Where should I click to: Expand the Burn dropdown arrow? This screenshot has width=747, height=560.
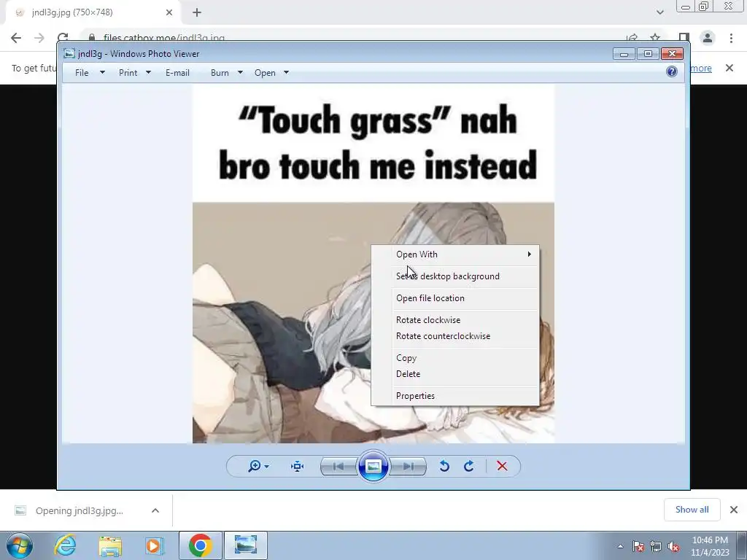pyautogui.click(x=240, y=72)
